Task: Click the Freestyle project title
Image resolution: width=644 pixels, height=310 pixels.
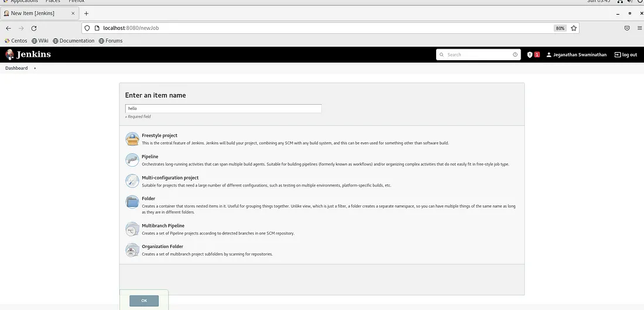Action: tap(159, 136)
